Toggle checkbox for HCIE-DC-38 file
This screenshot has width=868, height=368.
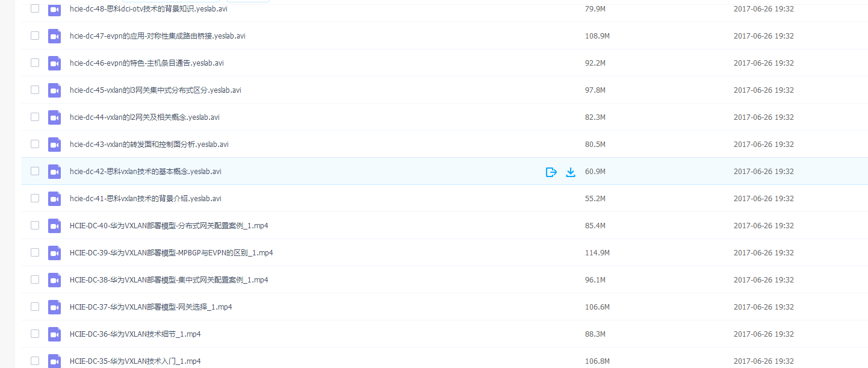pyautogui.click(x=35, y=279)
